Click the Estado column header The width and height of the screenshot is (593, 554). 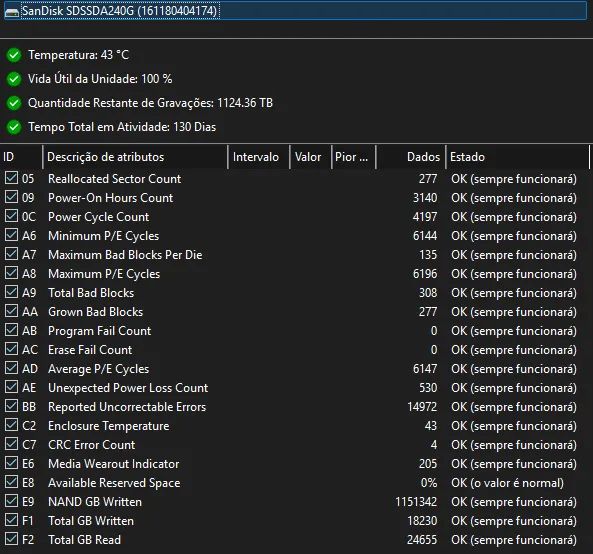[x=518, y=157]
